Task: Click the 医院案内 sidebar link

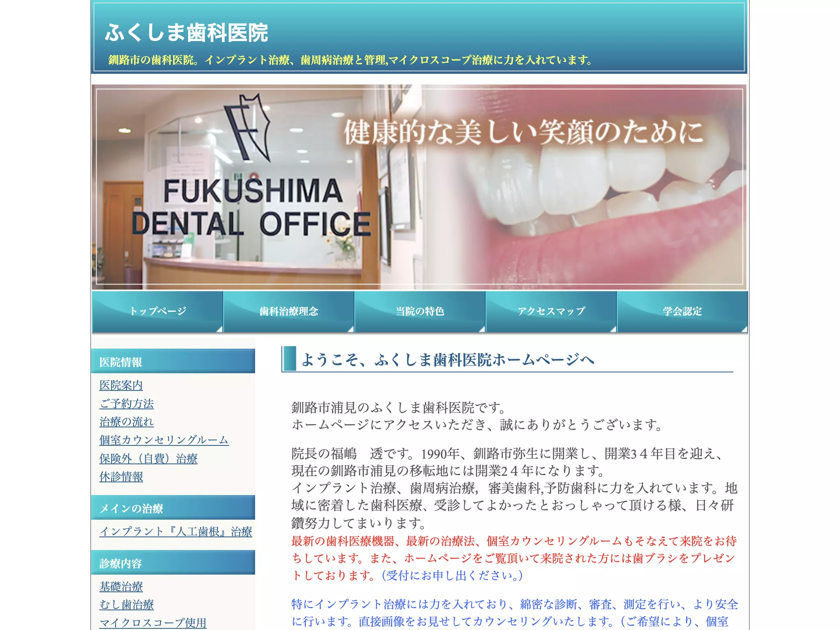Action: click(121, 385)
